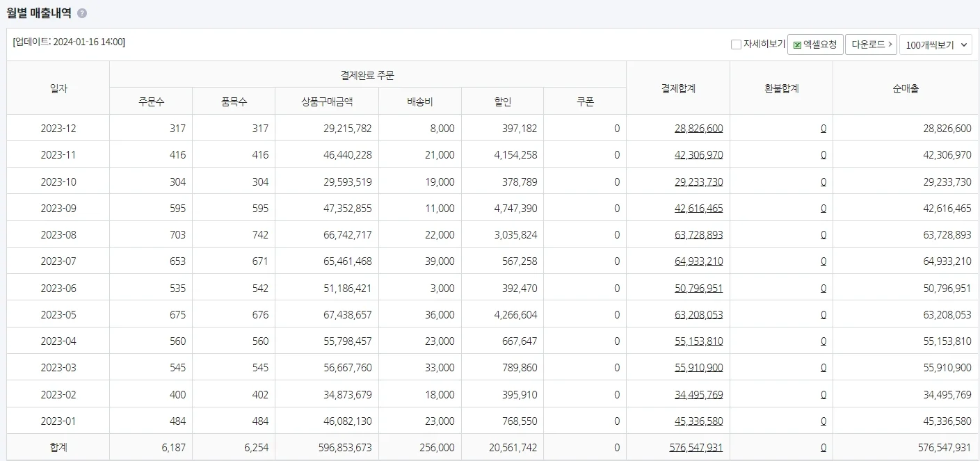This screenshot has width=980, height=461.
Task: Open the 2023-11 payment total 42,306,970 link
Action: click(x=698, y=155)
